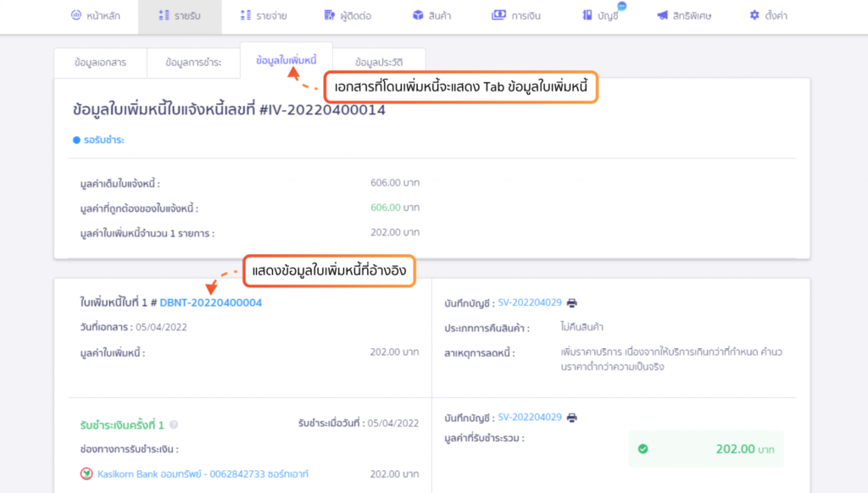Click the finance money icon
This screenshot has width=868, height=493.
point(498,15)
